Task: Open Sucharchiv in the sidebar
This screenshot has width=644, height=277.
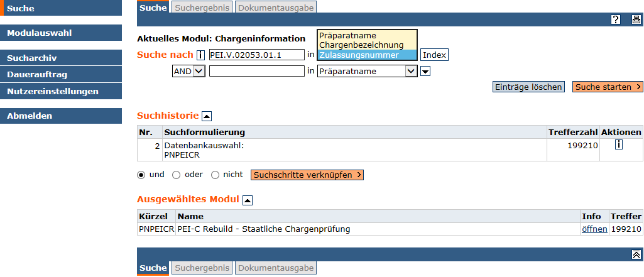Action: click(61, 58)
